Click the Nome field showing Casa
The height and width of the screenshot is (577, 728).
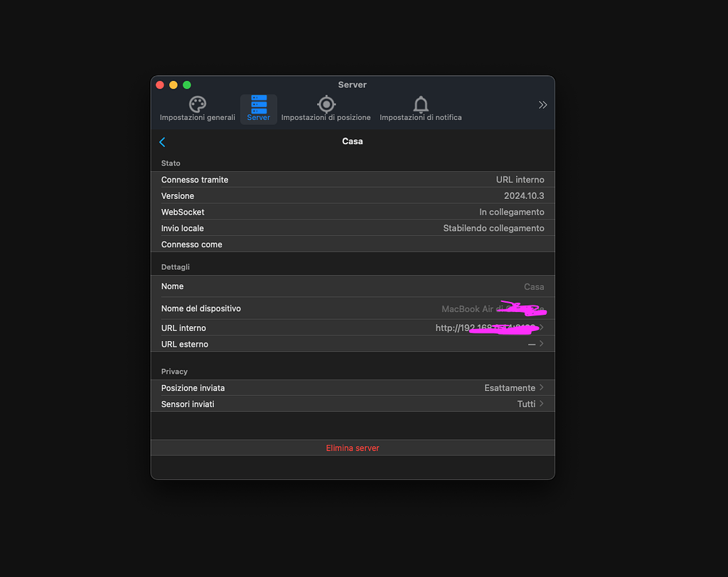pyautogui.click(x=353, y=286)
